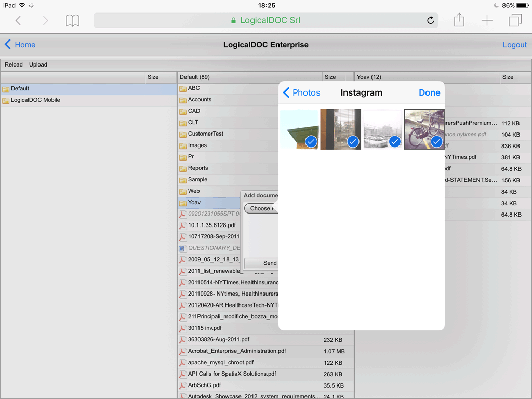
Task: Click PDF icon of 30115 inv.pdf
Action: (182, 329)
